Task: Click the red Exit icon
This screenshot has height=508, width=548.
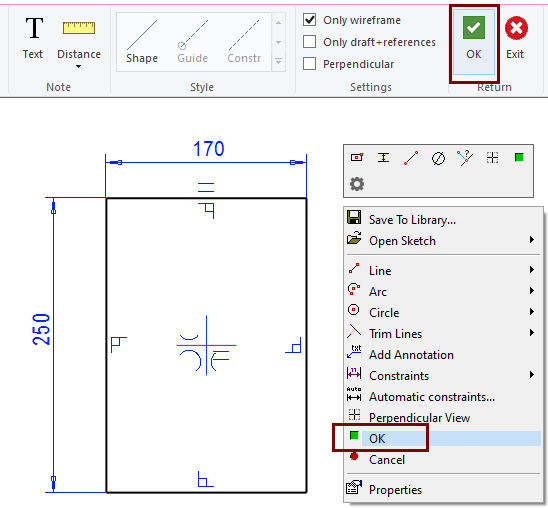Action: (516, 28)
